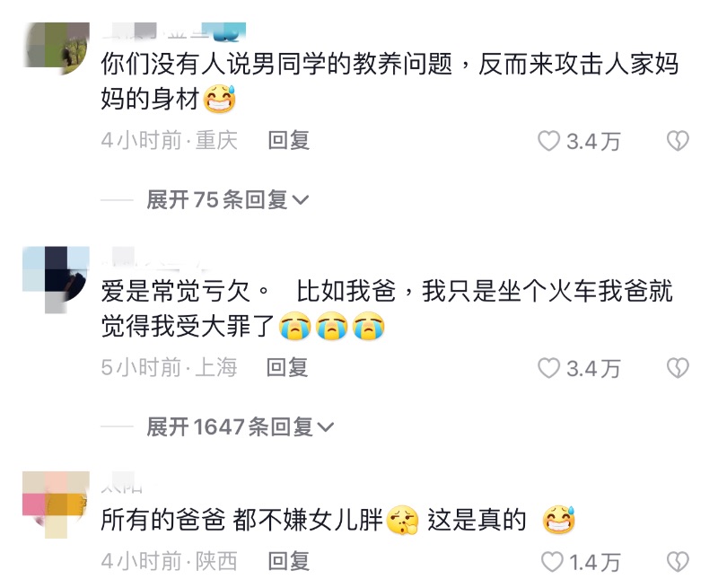Open the first commenter's blurred username
The width and height of the screenshot is (718, 588).
point(173,31)
